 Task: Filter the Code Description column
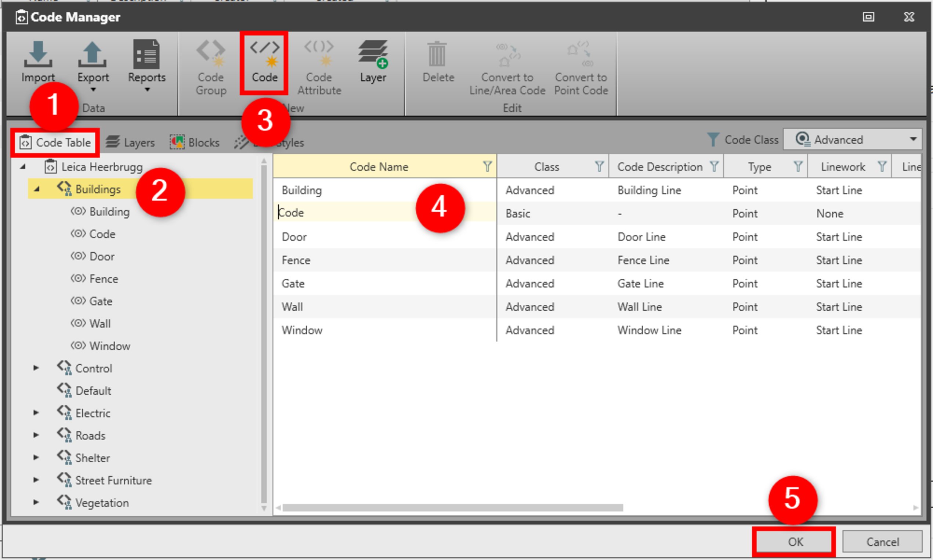coord(714,166)
